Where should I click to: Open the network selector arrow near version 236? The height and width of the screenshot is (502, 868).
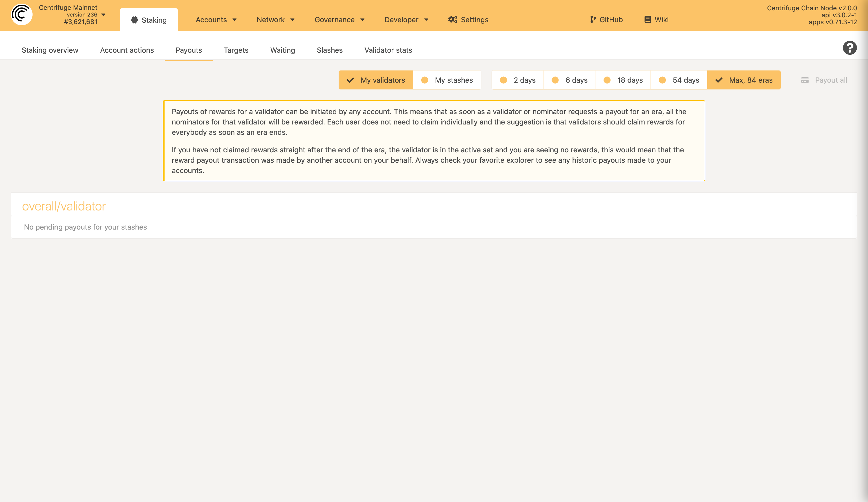(x=103, y=15)
